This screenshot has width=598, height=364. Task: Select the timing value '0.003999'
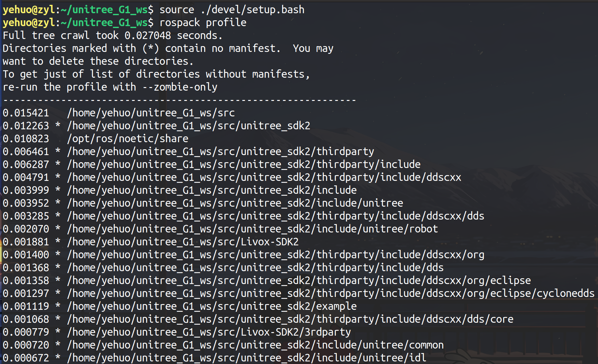coord(26,190)
